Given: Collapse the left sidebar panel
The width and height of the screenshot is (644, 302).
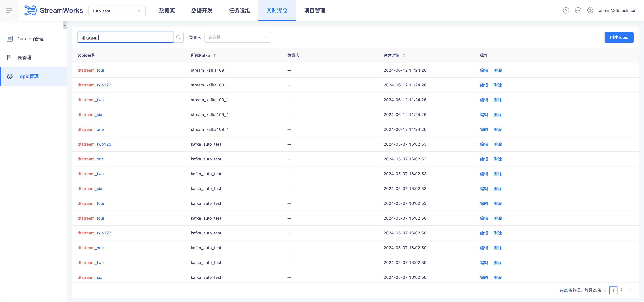Looking at the screenshot, I should coord(65,25).
